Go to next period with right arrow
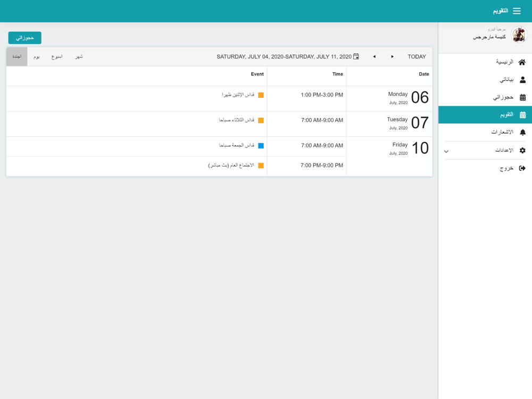532x399 pixels. click(x=392, y=57)
